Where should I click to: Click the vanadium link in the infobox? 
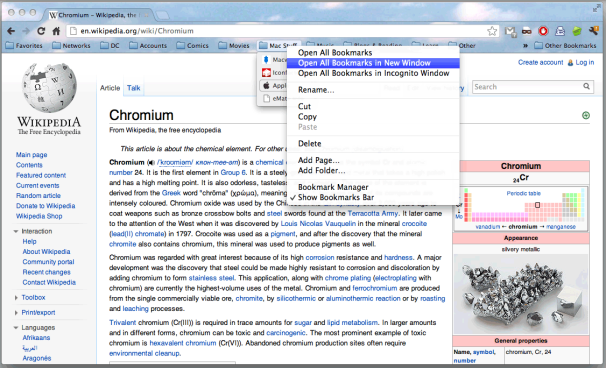click(x=487, y=227)
